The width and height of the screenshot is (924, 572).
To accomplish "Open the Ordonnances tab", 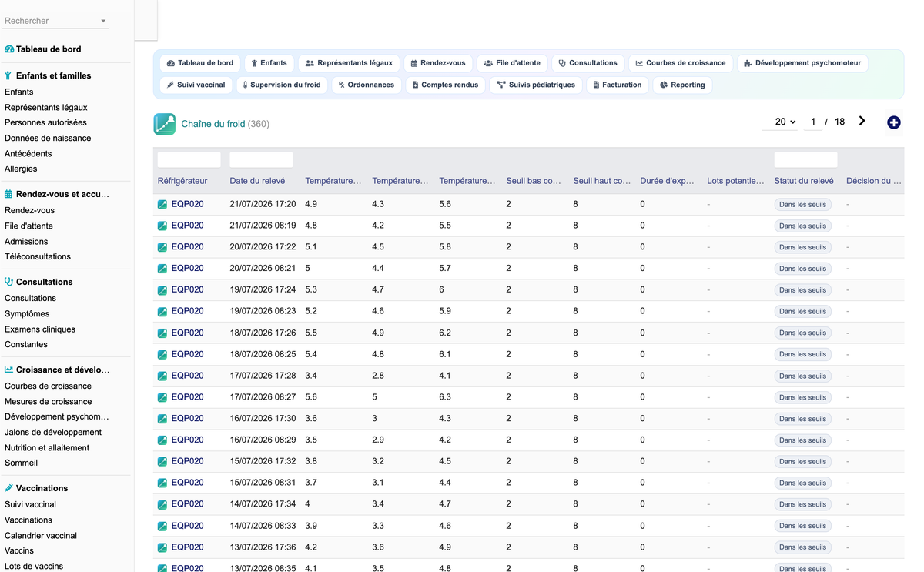I will pyautogui.click(x=367, y=85).
